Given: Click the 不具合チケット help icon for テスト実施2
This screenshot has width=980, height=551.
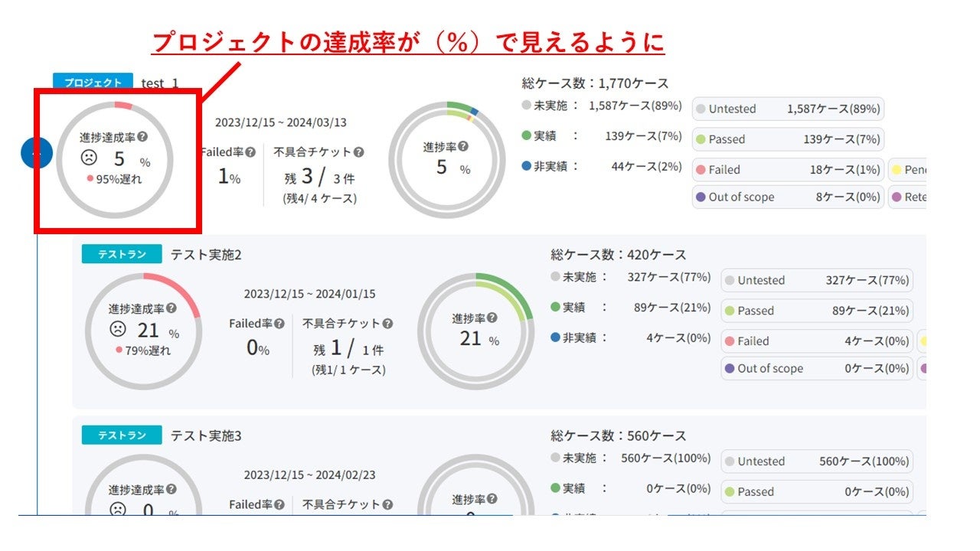Looking at the screenshot, I should click(x=388, y=324).
